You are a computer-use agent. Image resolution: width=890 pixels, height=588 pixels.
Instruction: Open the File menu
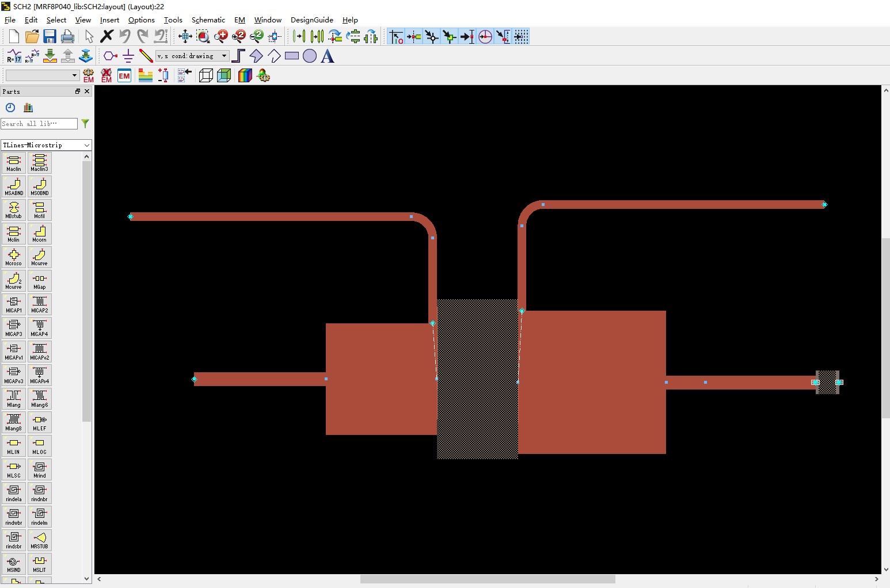[x=10, y=20]
